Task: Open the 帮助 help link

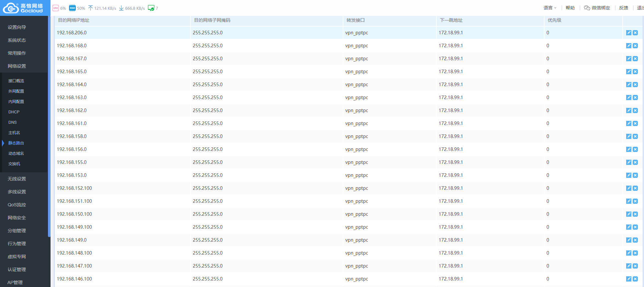Action: pos(570,8)
